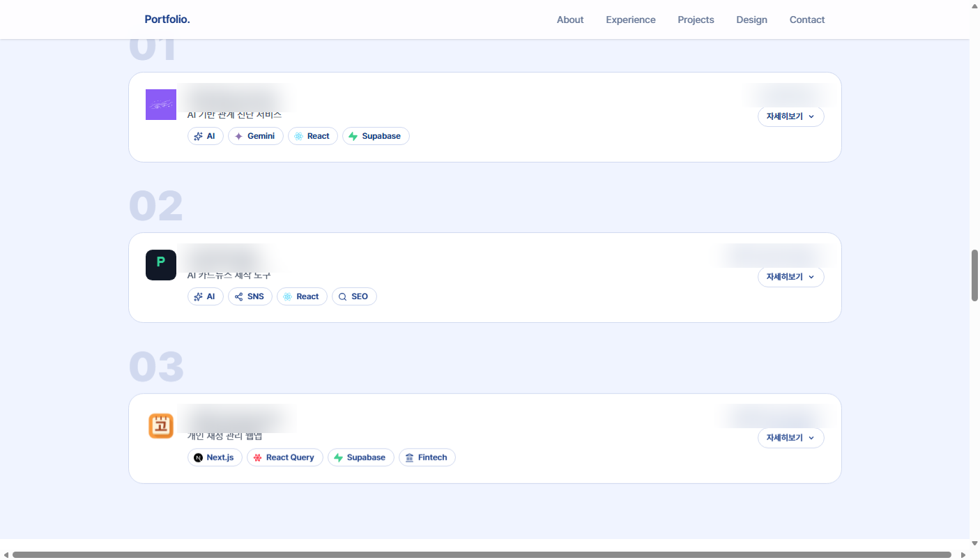Open the About nav item

[570, 20]
